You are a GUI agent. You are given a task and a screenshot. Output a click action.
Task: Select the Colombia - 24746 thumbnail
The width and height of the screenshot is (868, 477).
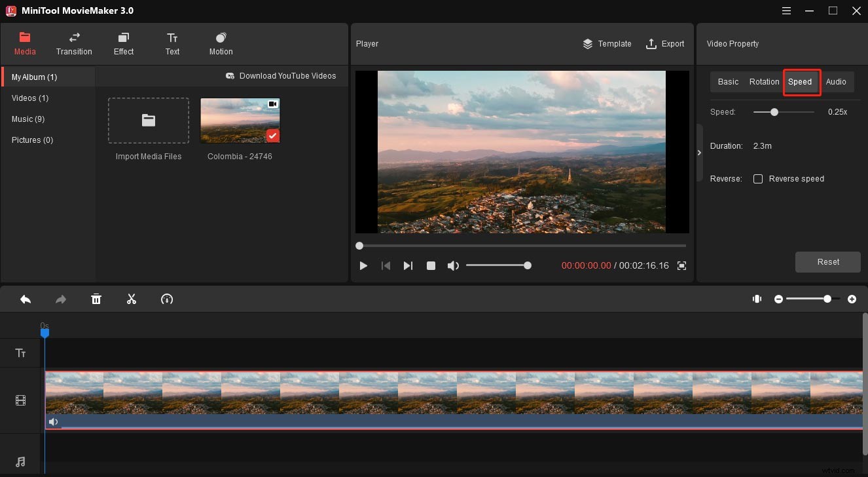(x=240, y=121)
